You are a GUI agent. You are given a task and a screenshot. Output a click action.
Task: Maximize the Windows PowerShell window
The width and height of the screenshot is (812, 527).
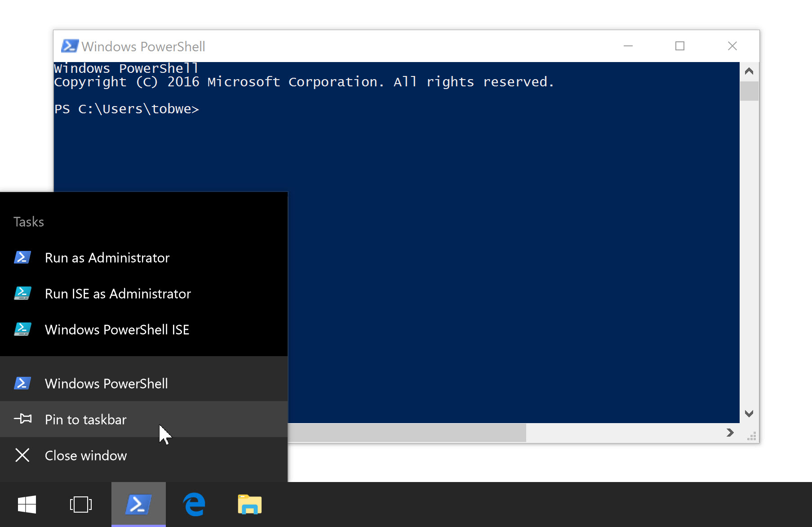680,46
